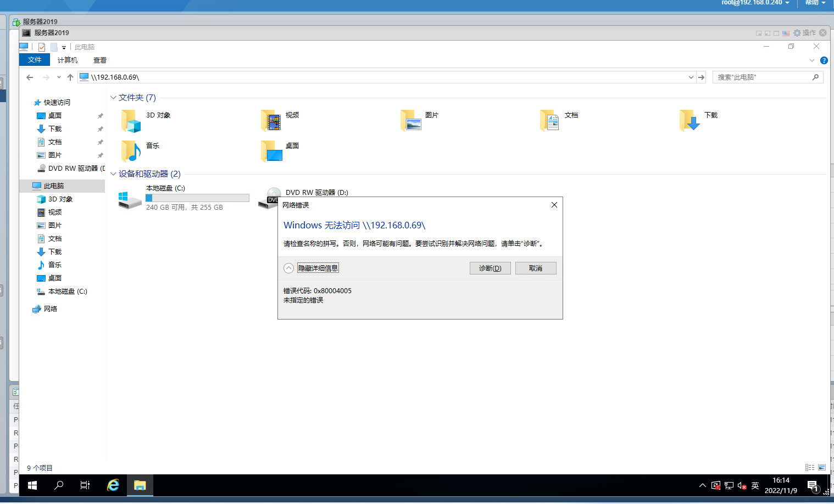Open the 文件 ribbon tab
834x504 pixels.
click(35, 60)
